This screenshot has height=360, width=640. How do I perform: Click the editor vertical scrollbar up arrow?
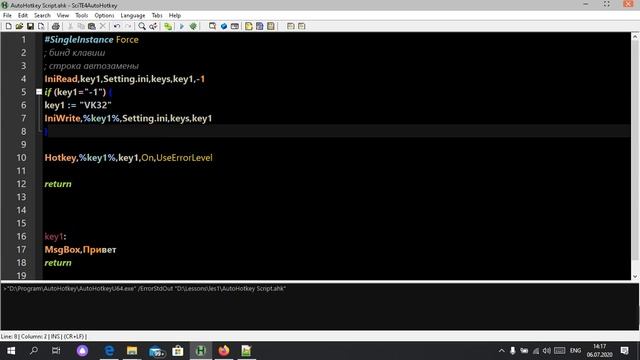pyautogui.click(x=635, y=36)
